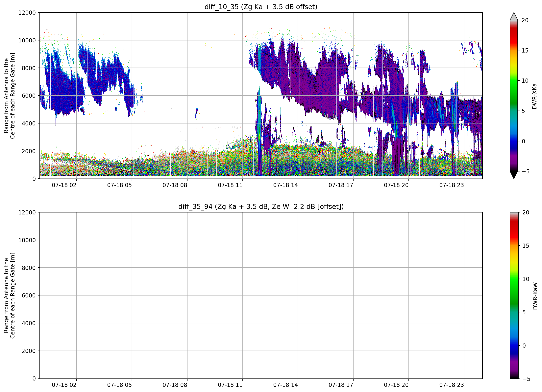Click the "DWR-KaW" colorbar label

[535, 296]
